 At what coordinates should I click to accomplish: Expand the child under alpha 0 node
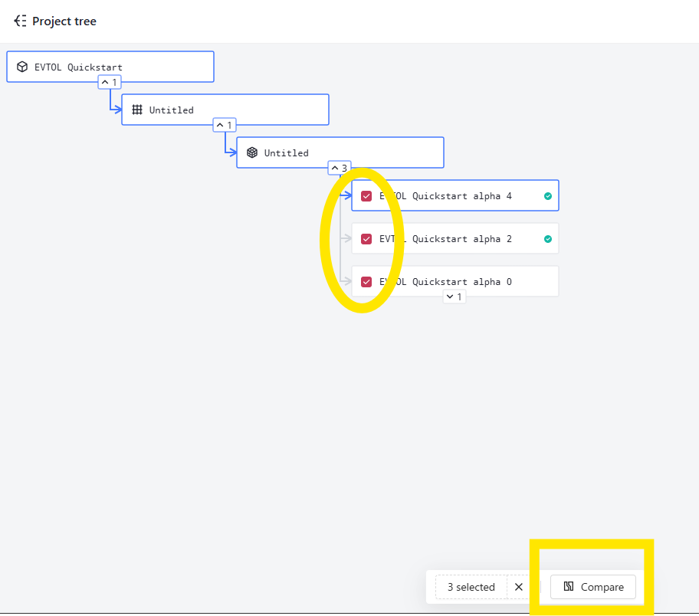pos(455,297)
